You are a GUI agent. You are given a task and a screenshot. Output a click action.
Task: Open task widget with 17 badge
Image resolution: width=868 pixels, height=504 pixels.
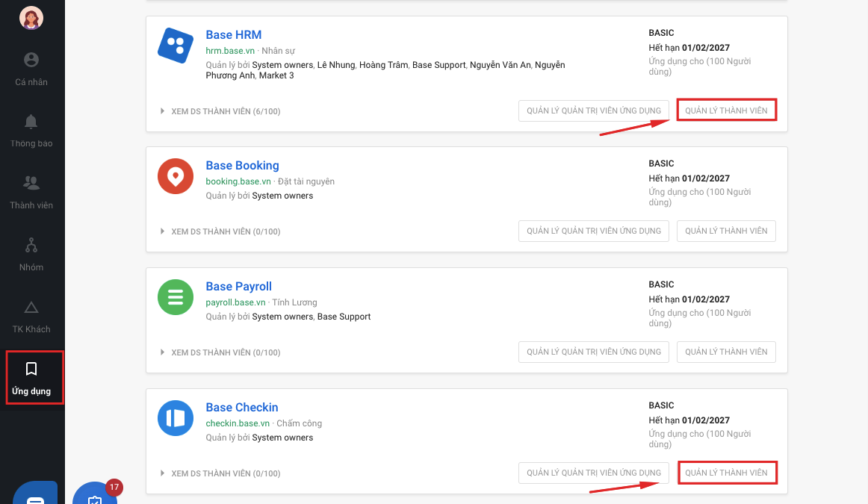tap(95, 494)
